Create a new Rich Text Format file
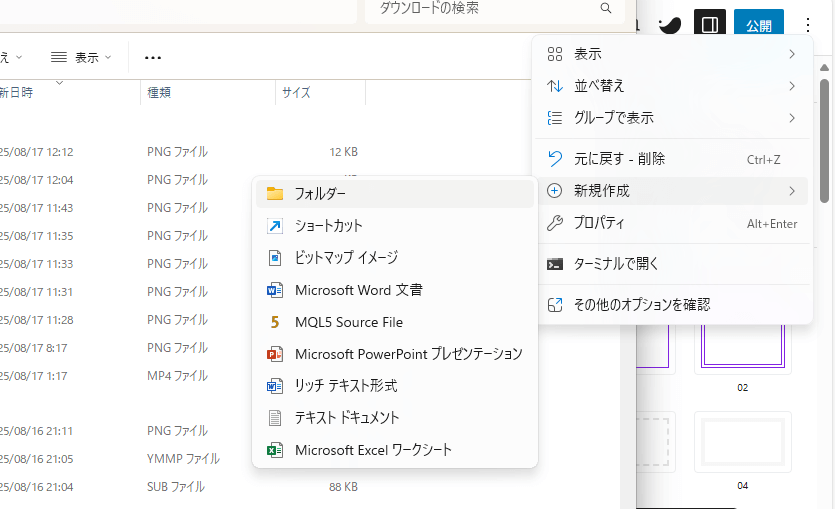Viewport: 835px width, 509px height. [x=345, y=386]
